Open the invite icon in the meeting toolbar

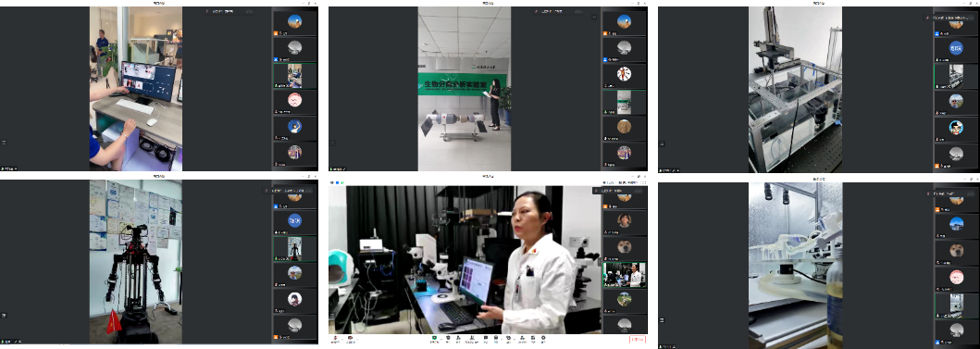tap(458, 338)
